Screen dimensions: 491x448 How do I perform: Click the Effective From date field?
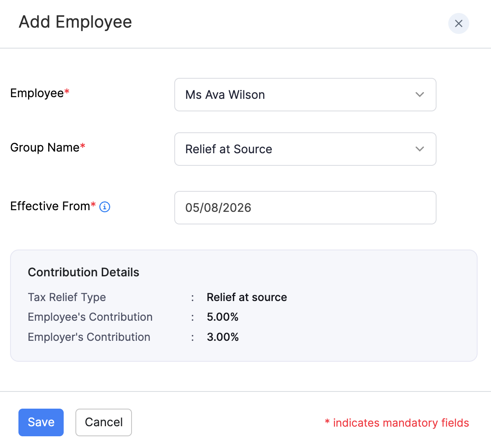coord(305,208)
